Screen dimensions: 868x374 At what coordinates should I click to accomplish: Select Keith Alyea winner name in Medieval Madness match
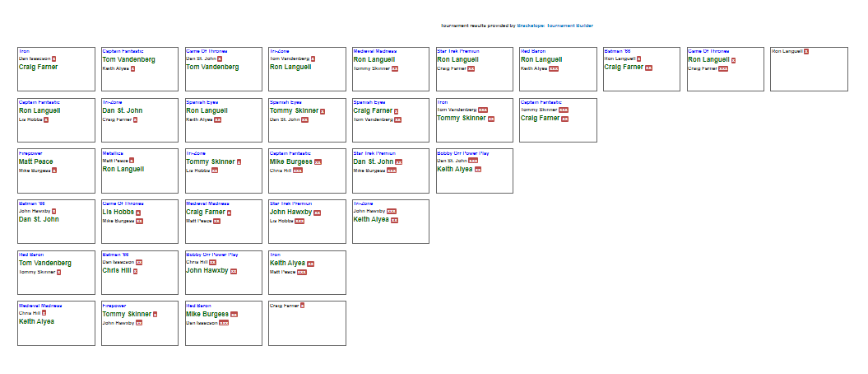click(x=36, y=322)
